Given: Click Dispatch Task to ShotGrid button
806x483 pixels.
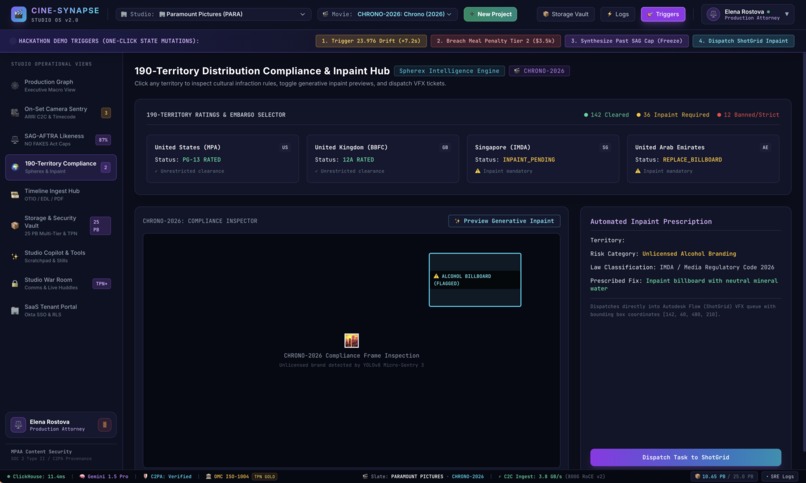Looking at the screenshot, I should [686, 457].
